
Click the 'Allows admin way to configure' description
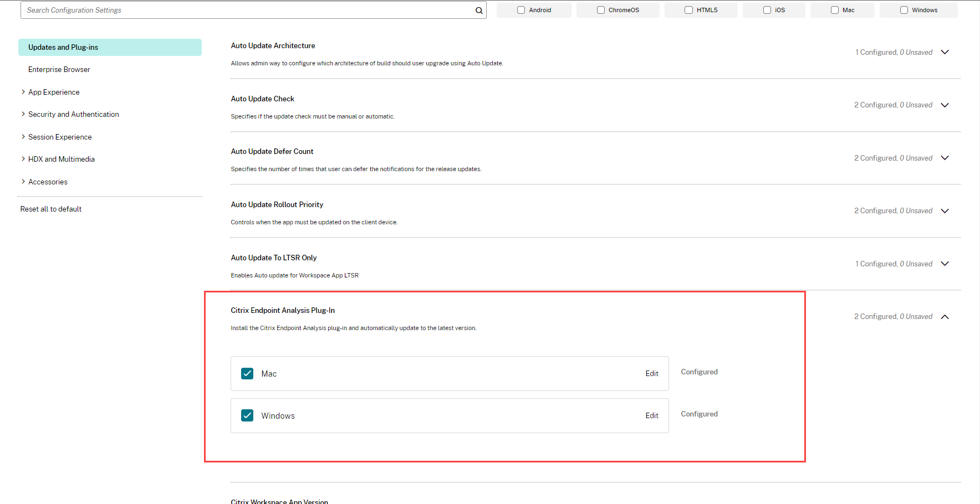pyautogui.click(x=367, y=64)
